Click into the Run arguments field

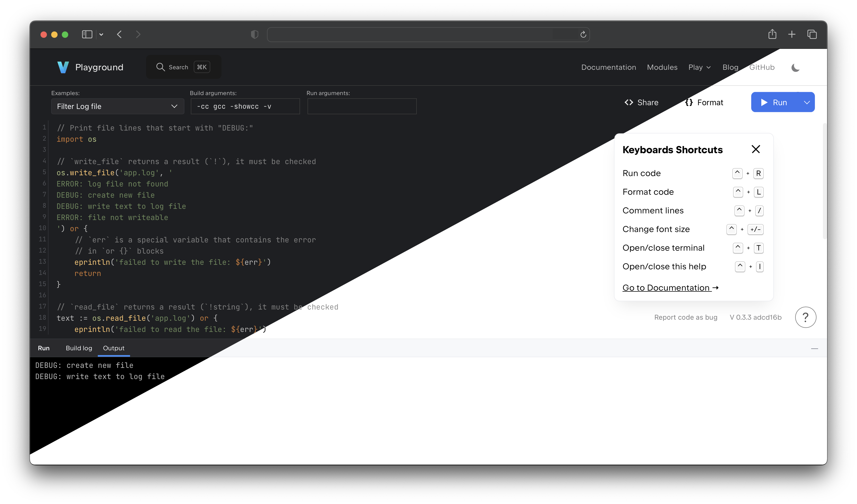click(362, 106)
